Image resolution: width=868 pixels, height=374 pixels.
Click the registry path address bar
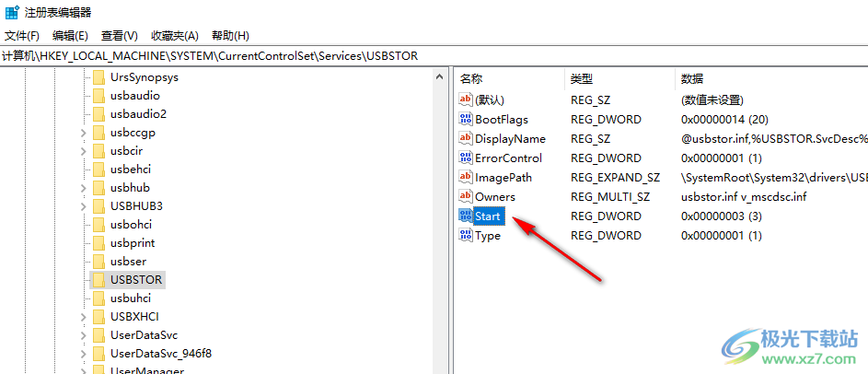[434, 56]
